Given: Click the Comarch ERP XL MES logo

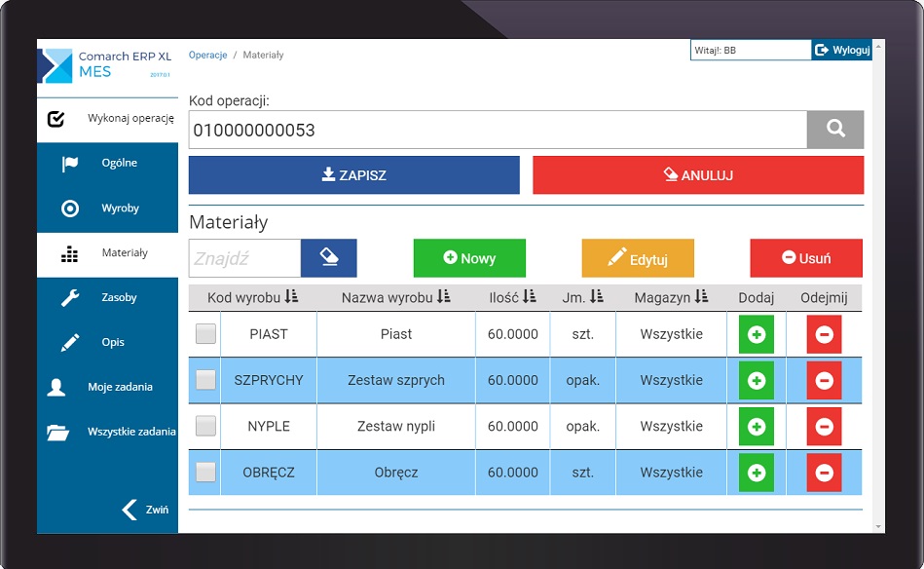Looking at the screenshot, I should pyautogui.click(x=105, y=65).
